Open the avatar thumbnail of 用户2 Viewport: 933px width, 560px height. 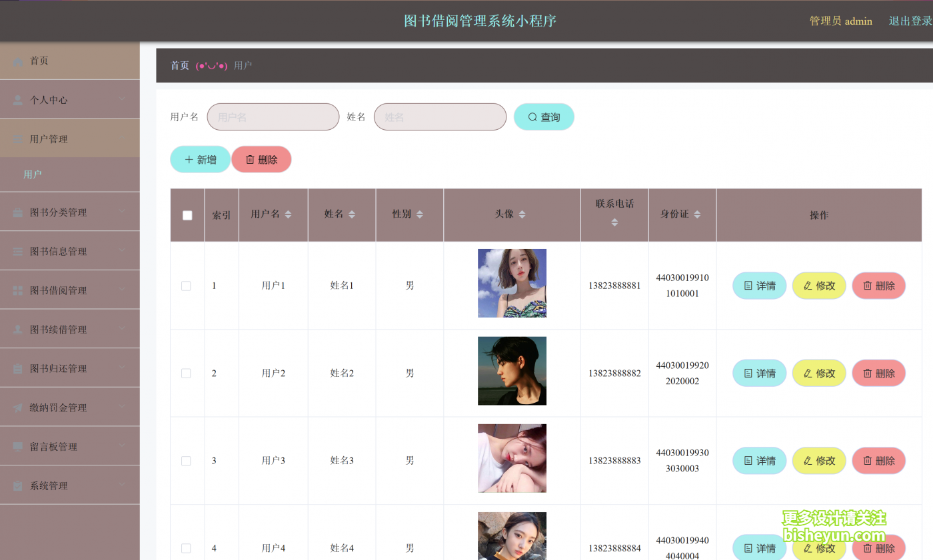(x=512, y=371)
